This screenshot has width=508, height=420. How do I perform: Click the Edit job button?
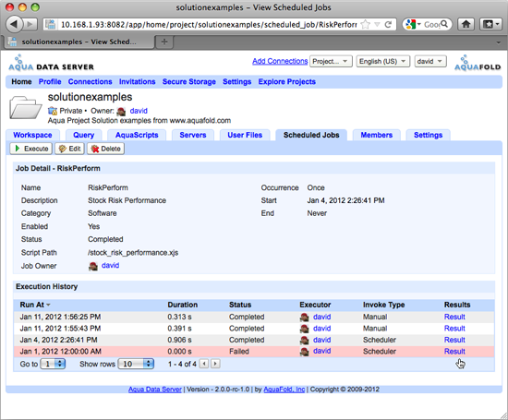(x=69, y=149)
